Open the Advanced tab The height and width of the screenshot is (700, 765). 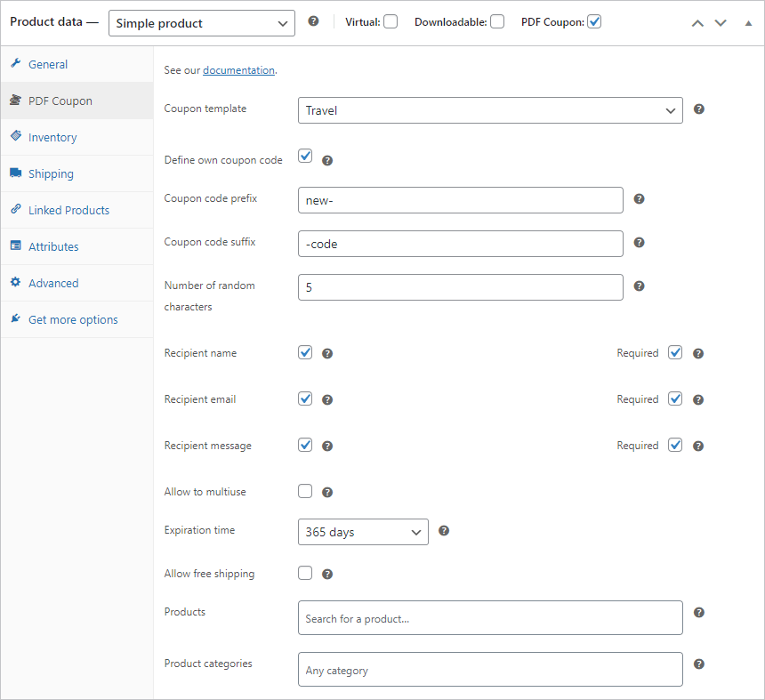coord(77,284)
